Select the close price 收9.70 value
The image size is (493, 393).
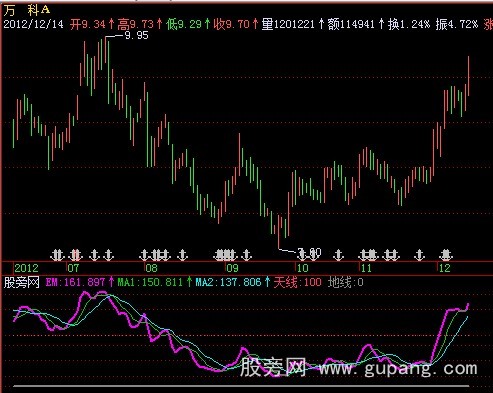pyautogui.click(x=232, y=24)
